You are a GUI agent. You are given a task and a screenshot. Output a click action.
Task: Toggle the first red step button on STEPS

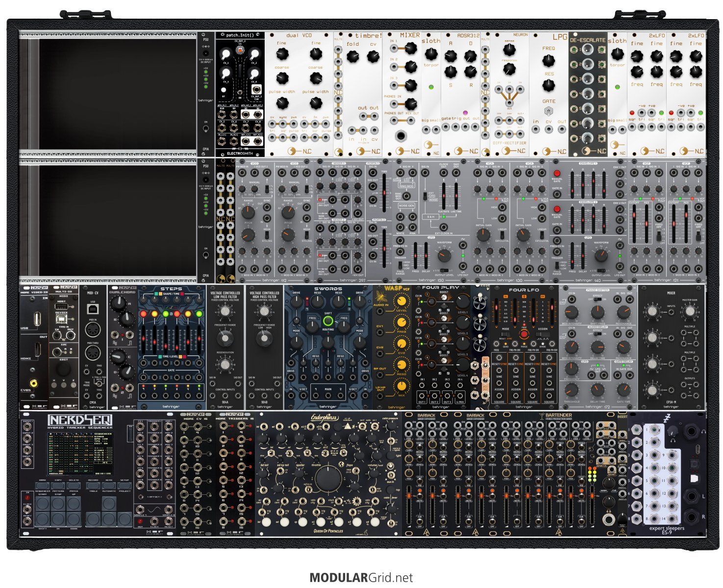144,314
